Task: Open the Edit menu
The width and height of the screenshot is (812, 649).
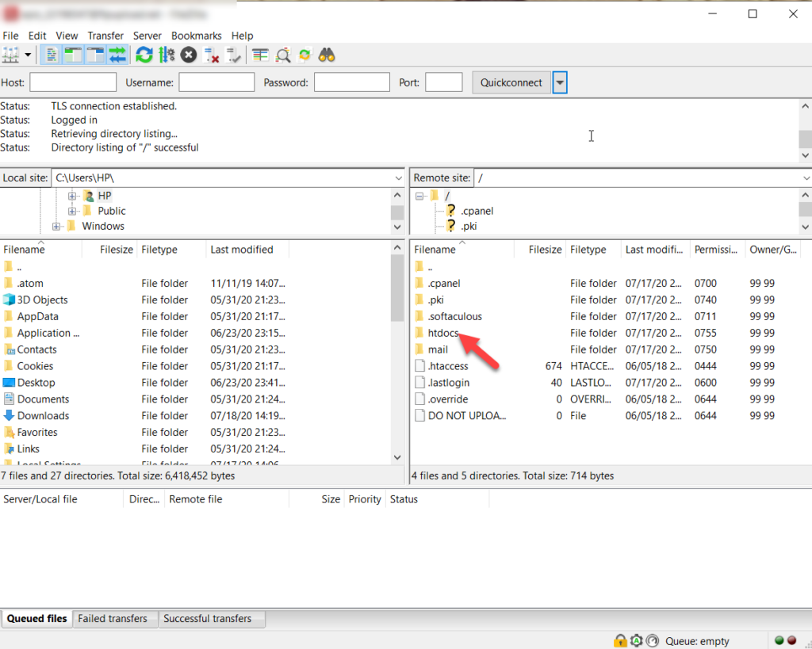Action: tap(37, 36)
